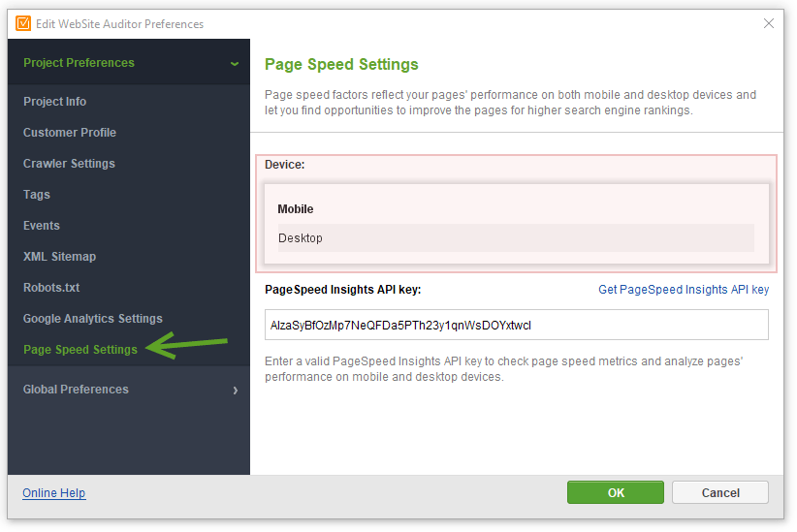Screen dimensions: 797x532
Task: Open the Tags preferences
Action: click(37, 194)
